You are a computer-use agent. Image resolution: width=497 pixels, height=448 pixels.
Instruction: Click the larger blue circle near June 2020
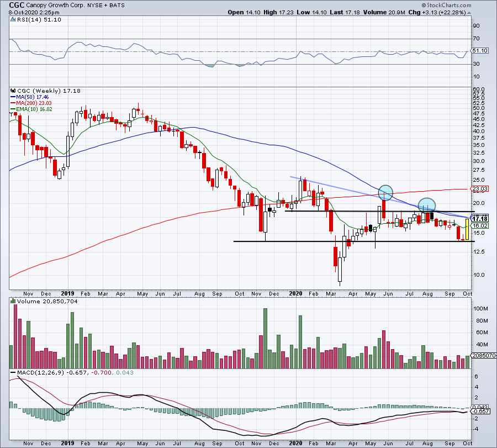[385, 192]
